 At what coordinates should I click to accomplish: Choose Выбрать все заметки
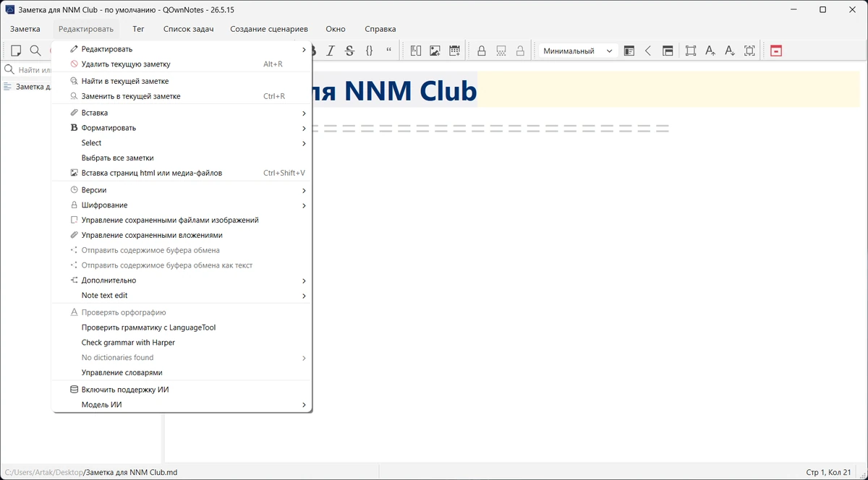pyautogui.click(x=182, y=158)
